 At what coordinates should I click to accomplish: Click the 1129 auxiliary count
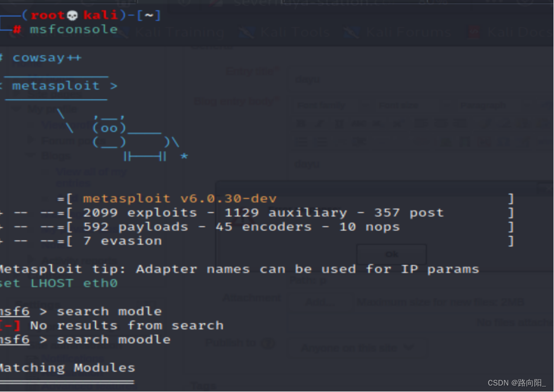click(x=285, y=212)
